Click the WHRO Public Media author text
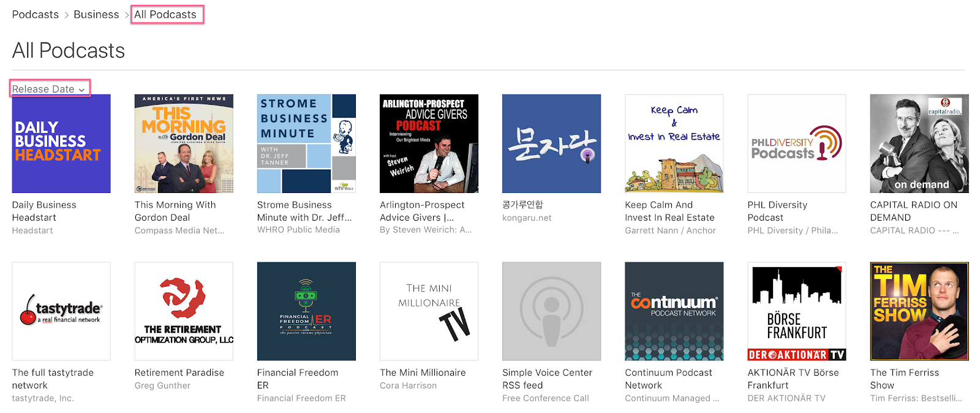 [298, 230]
